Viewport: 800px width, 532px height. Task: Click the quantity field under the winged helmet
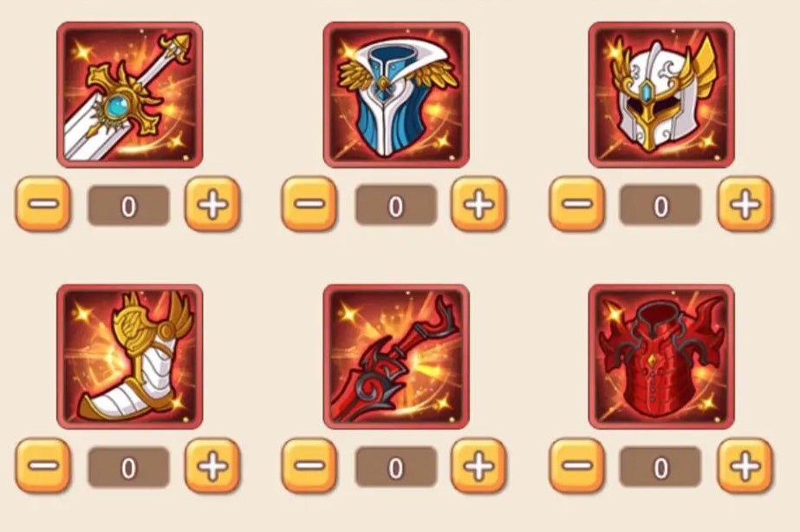(660, 205)
